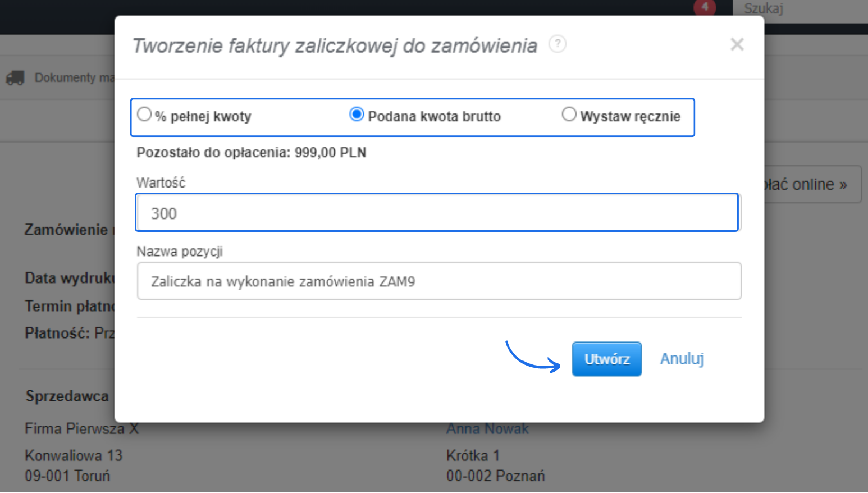
Task: Close the invoice dialog with X
Action: 737,44
